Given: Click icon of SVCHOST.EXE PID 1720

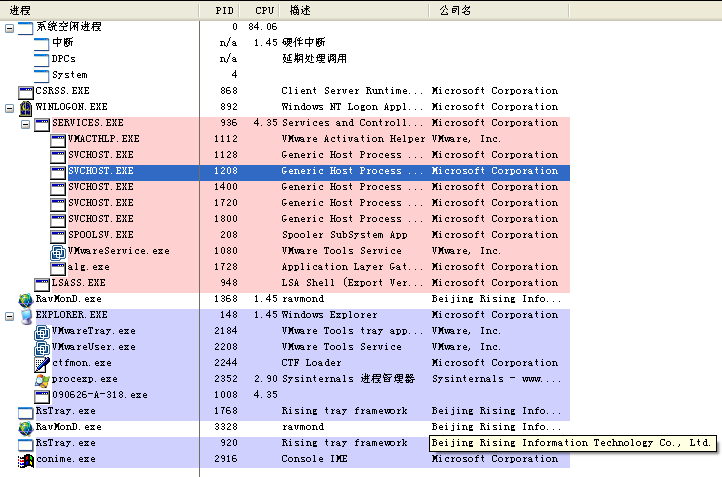Looking at the screenshot, I should point(58,204).
